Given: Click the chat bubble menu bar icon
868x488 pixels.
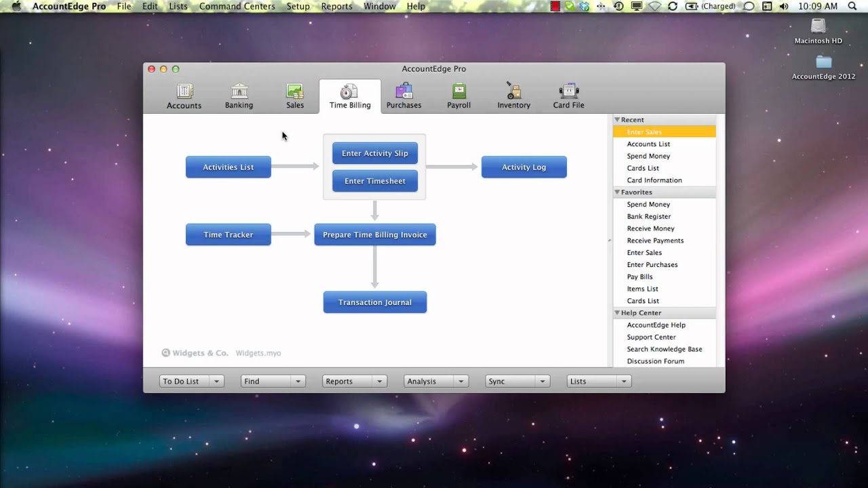Looking at the screenshot, I should click(749, 6).
